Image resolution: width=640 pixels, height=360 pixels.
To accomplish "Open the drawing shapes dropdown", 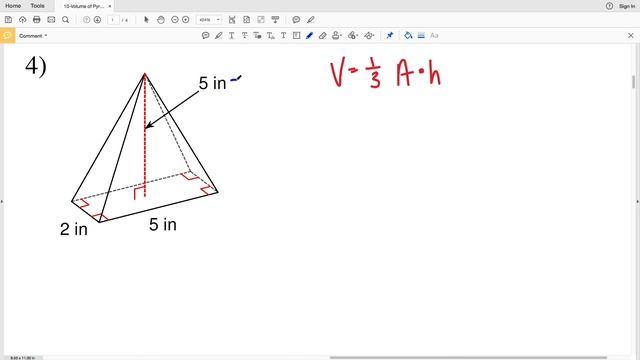I will [369, 36].
